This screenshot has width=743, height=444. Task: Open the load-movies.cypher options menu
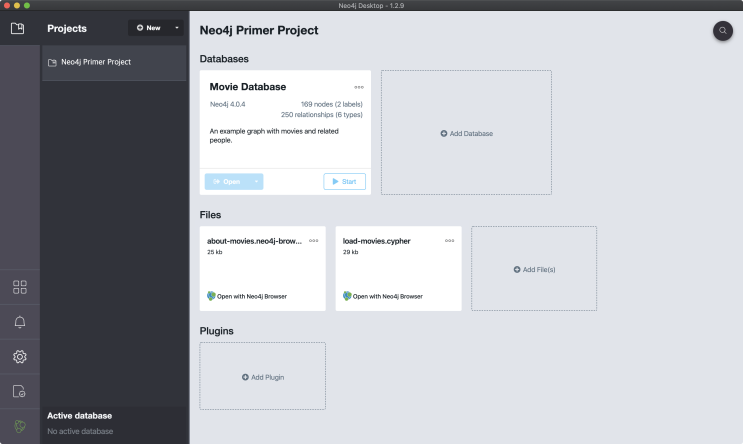pos(449,241)
